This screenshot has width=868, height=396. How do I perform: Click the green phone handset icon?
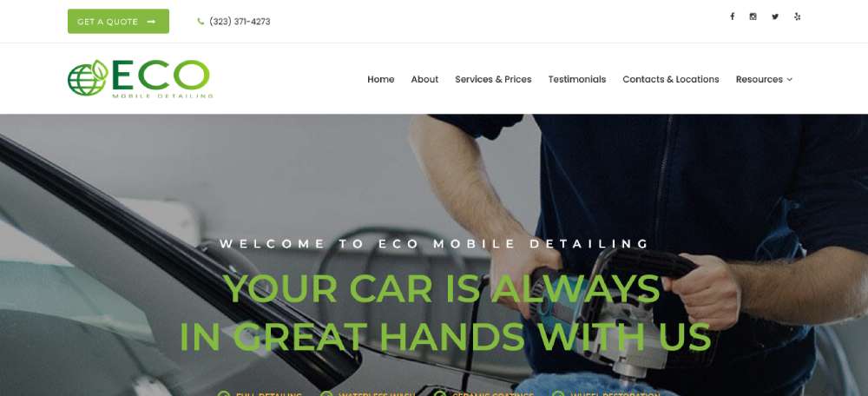[201, 22]
